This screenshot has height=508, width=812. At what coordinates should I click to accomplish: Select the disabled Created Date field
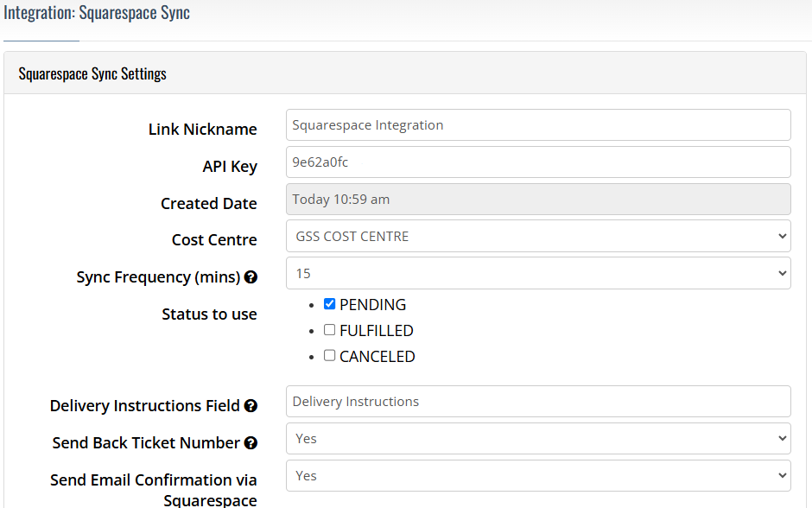(538, 200)
